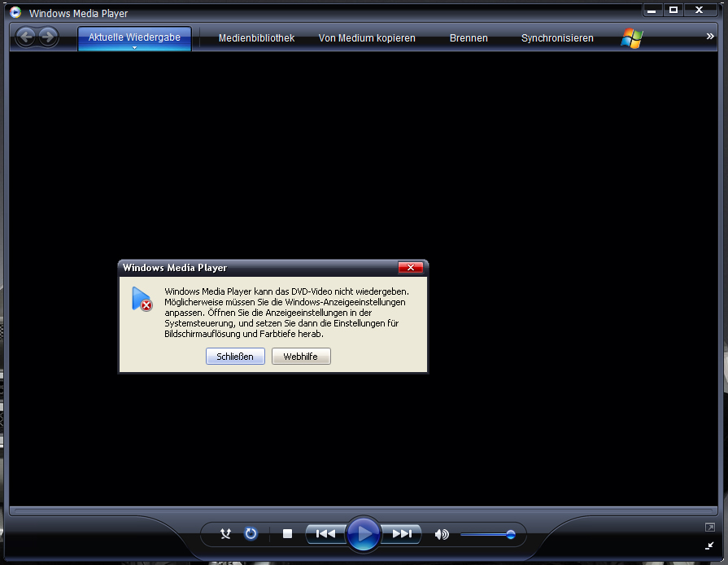Expand the toolbar overflow chevron
728x565 pixels.
[x=709, y=37]
